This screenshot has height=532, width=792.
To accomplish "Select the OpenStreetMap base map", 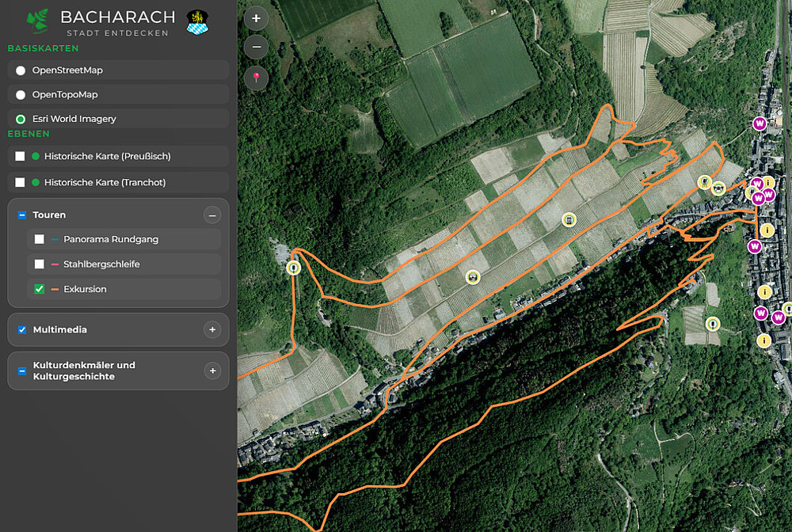I will [x=21, y=70].
